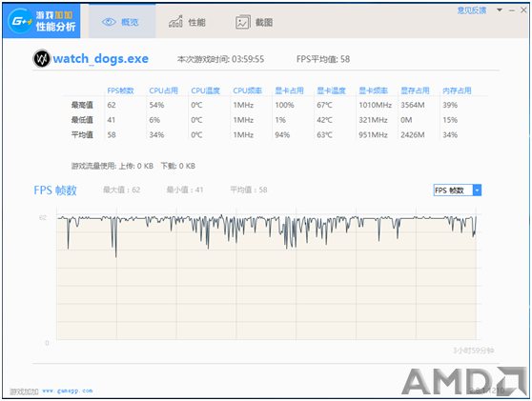532x401 pixels.
Task: Minimize the performance analysis window
Action: tap(512, 10)
